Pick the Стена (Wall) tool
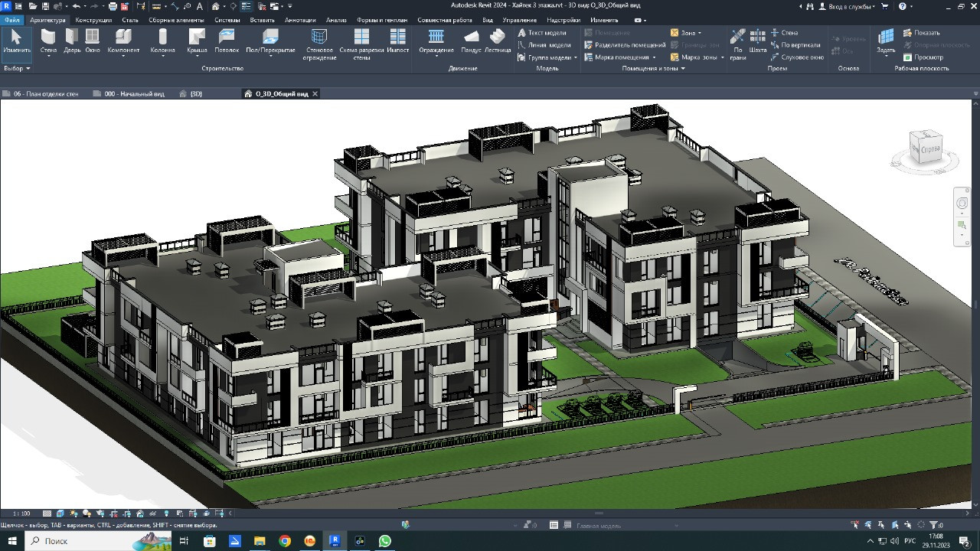 (x=48, y=42)
